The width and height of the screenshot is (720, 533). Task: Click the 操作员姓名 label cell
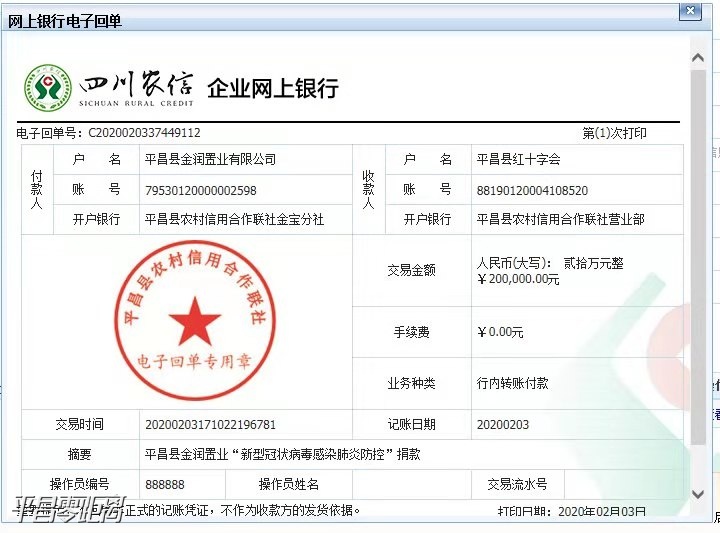click(289, 484)
